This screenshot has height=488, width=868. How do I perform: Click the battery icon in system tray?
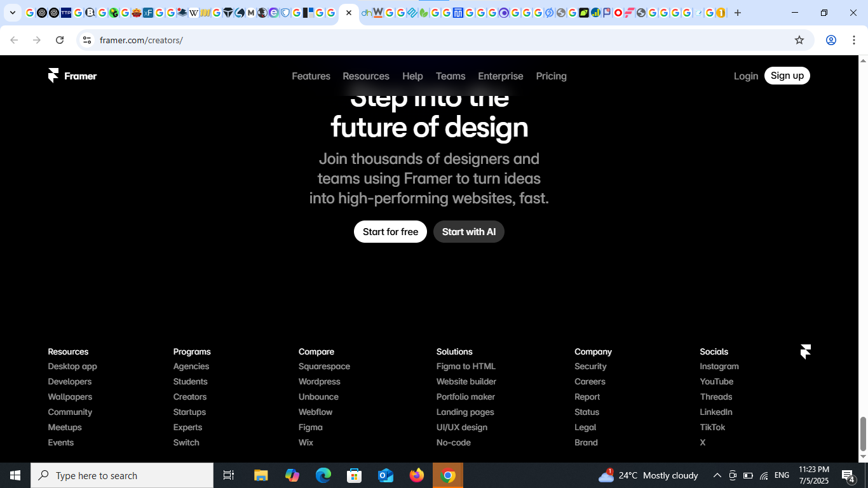coord(749,475)
